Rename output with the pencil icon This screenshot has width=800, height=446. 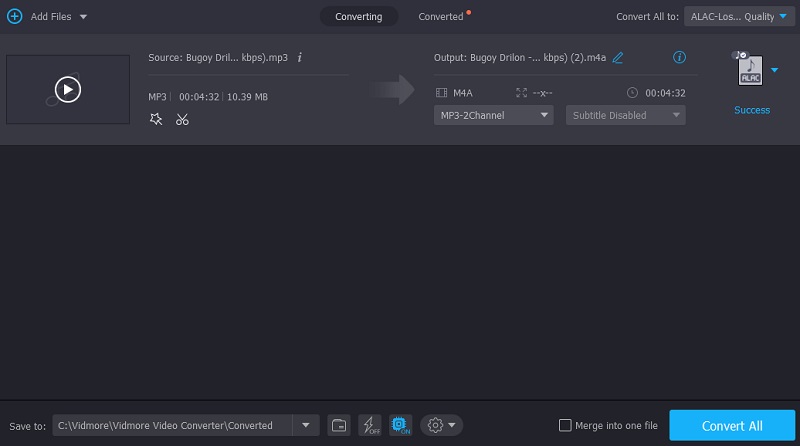[618, 58]
